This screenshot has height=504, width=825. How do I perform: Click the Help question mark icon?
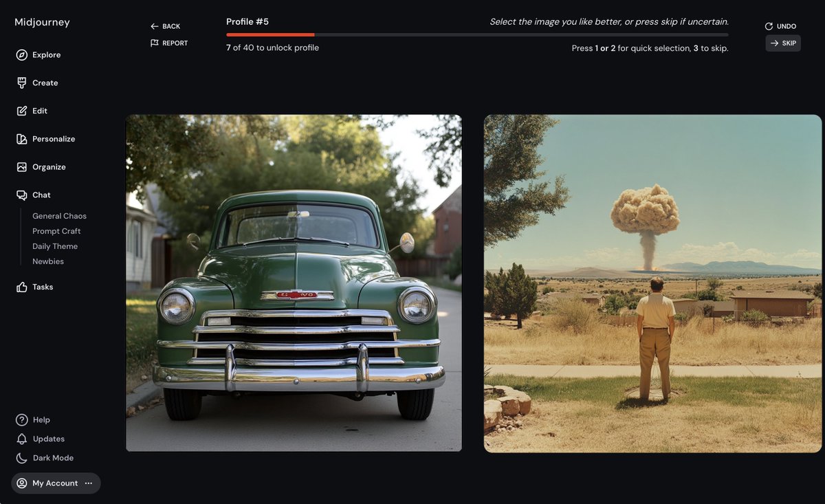point(22,420)
